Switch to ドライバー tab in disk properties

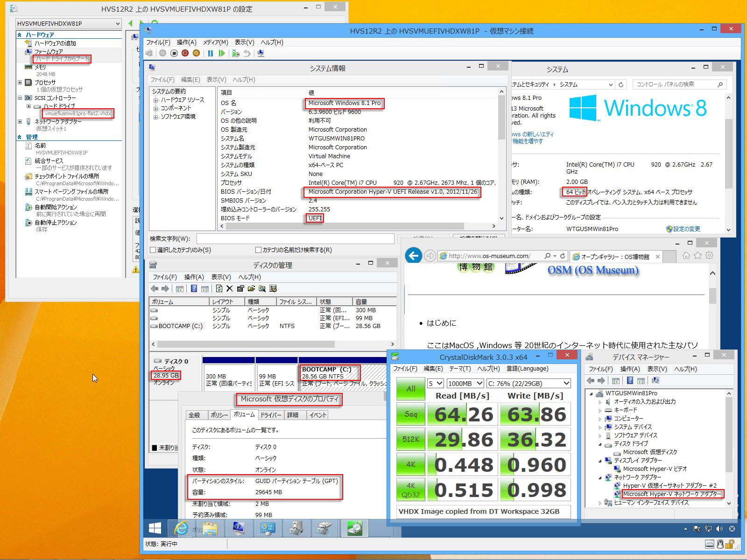pyautogui.click(x=271, y=415)
